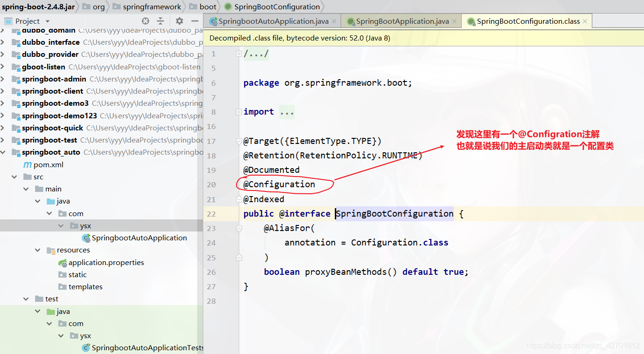This screenshot has width=644, height=354.
Task: Expand dubbo_interface project node
Action: (3, 42)
